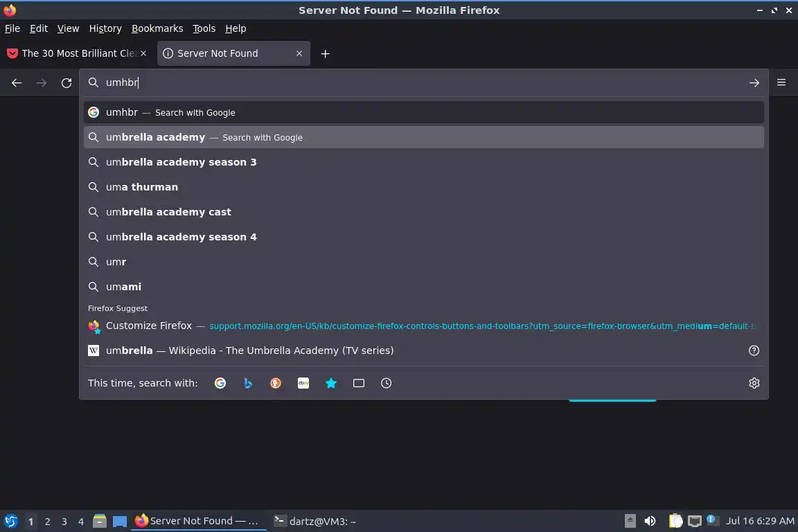Image resolution: width=798 pixels, height=532 pixels.
Task: Open the Bookmarks menu
Action: 157,28
